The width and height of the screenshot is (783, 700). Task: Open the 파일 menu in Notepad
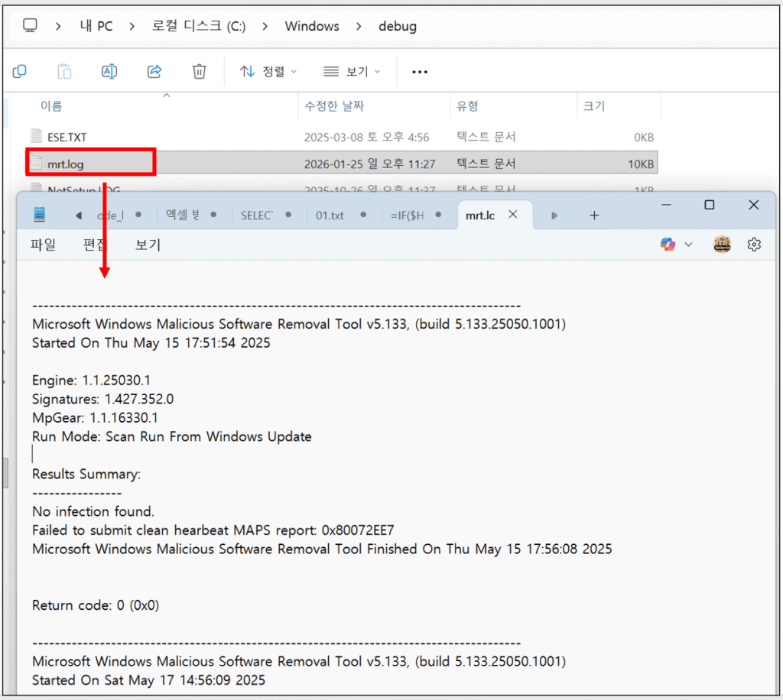[43, 245]
